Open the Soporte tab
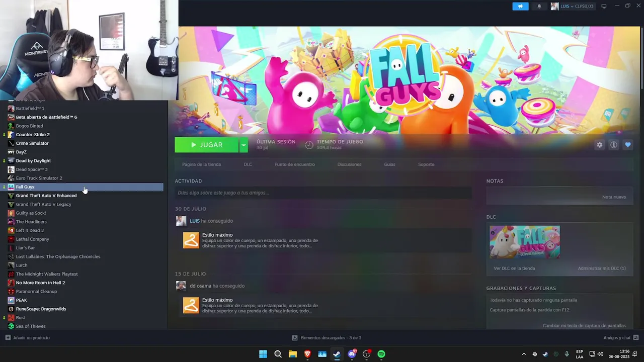The height and width of the screenshot is (362, 644). pyautogui.click(x=426, y=164)
